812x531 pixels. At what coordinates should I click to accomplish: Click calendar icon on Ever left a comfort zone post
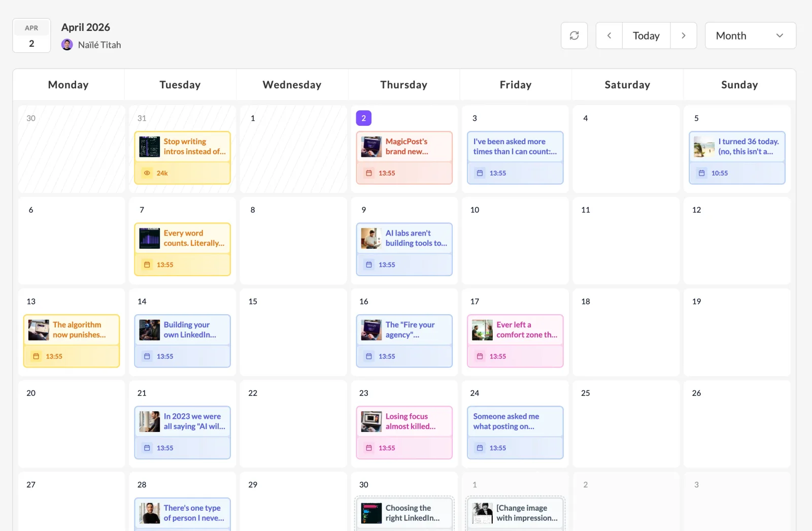tap(480, 356)
